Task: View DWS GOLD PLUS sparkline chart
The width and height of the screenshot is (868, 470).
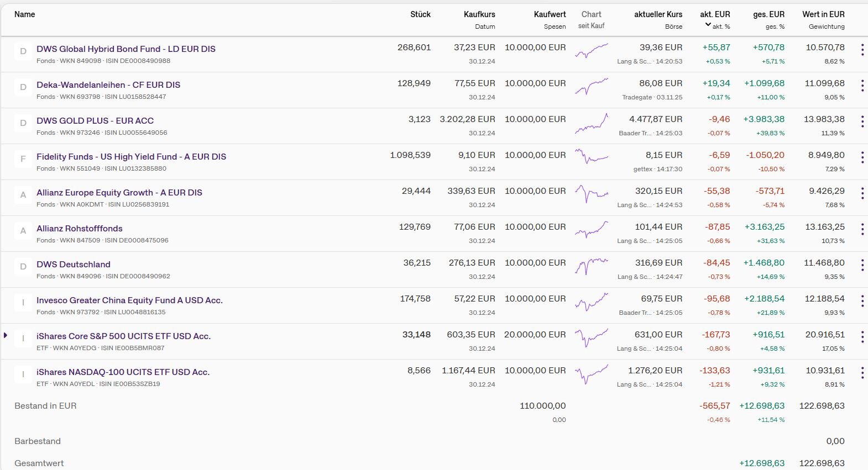Action: (x=592, y=124)
